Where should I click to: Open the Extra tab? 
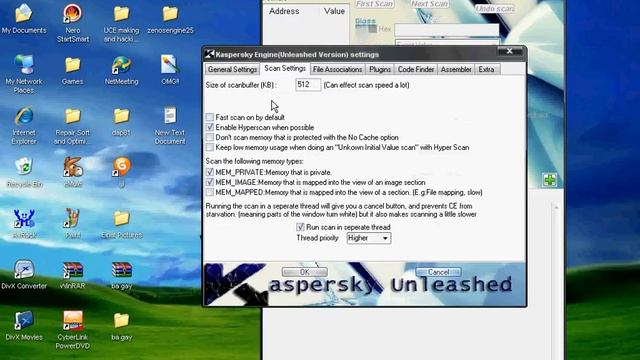coord(487,69)
